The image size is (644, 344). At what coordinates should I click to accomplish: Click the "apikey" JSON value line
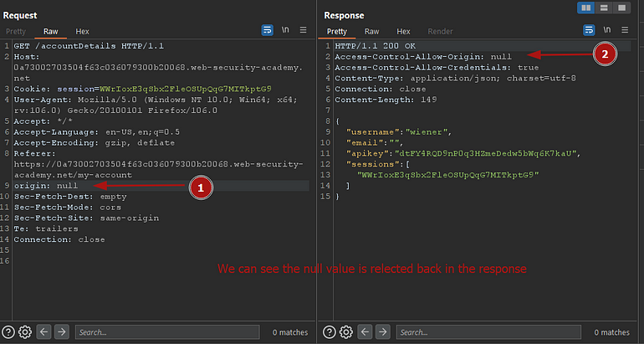(464, 153)
